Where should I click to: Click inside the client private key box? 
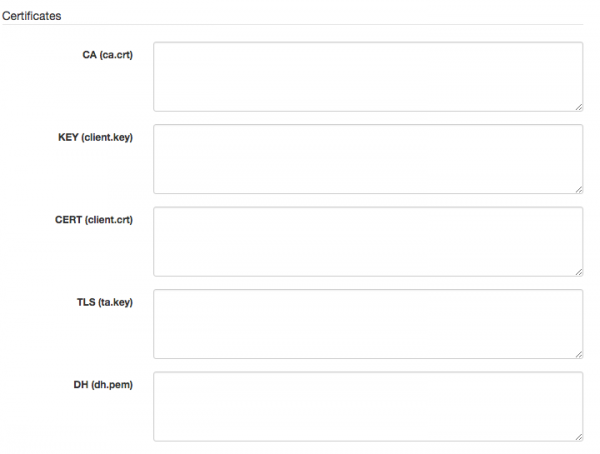point(368,159)
